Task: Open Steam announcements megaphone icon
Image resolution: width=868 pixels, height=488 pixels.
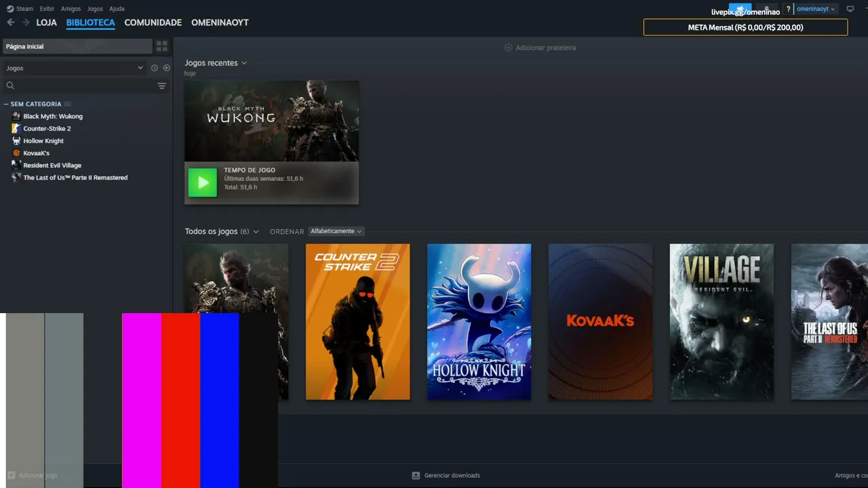Action: [x=741, y=9]
